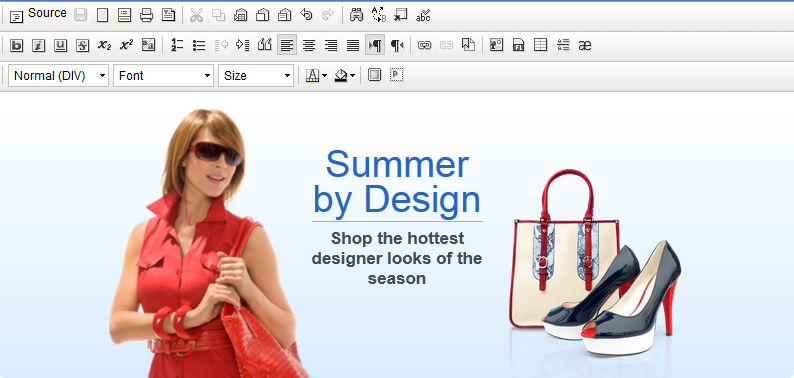The width and height of the screenshot is (794, 378).
Task: Click the Redo arrow
Action: 329,15
